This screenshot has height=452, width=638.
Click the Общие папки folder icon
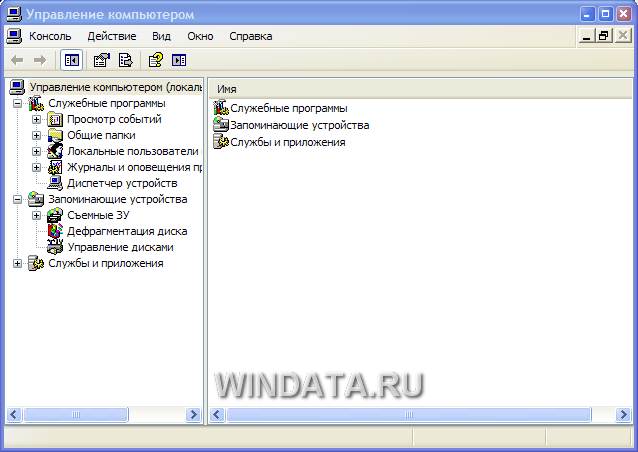coord(55,135)
